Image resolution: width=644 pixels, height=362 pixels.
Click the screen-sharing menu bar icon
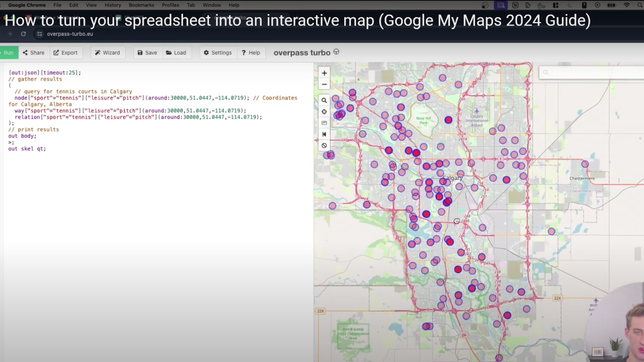[x=501, y=5]
